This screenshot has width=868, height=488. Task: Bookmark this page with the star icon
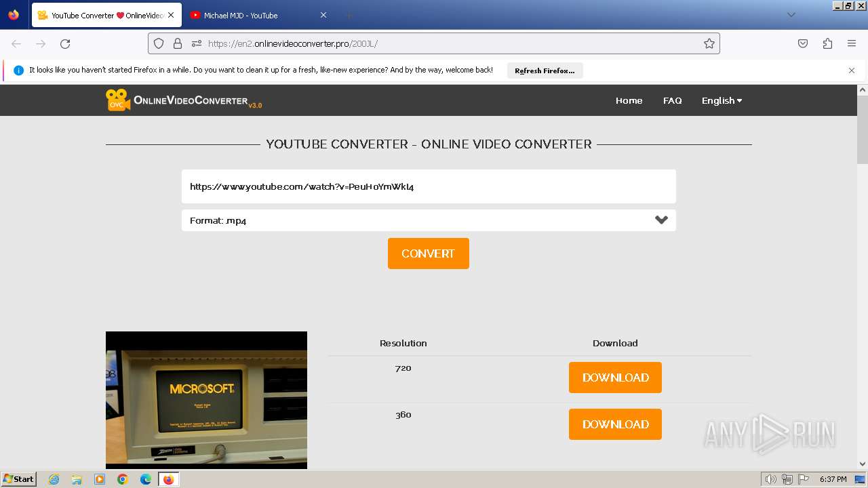[x=709, y=43]
